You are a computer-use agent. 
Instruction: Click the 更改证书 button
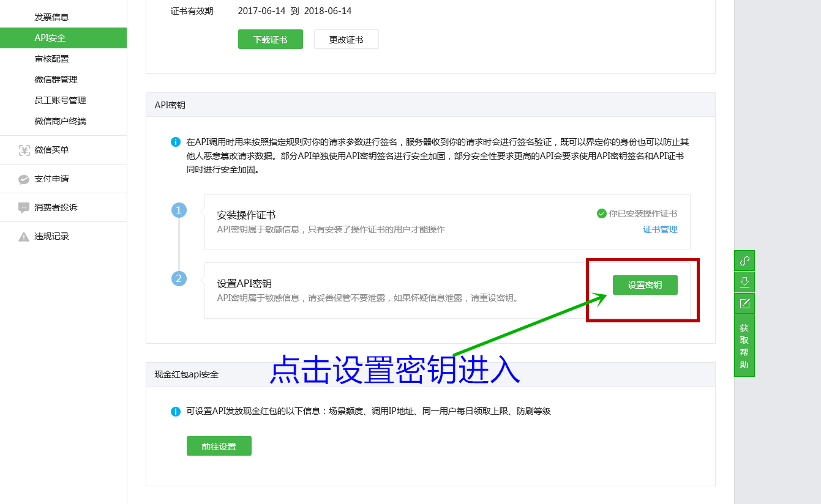coord(347,39)
